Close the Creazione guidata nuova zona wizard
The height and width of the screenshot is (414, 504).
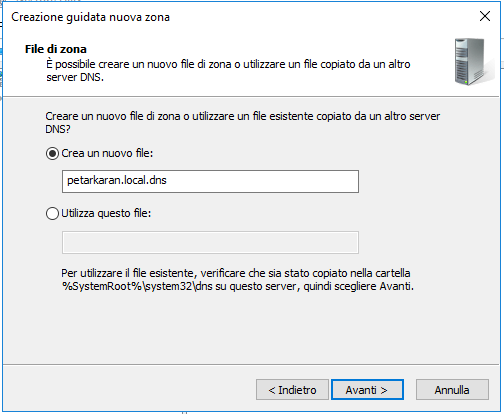(x=485, y=16)
